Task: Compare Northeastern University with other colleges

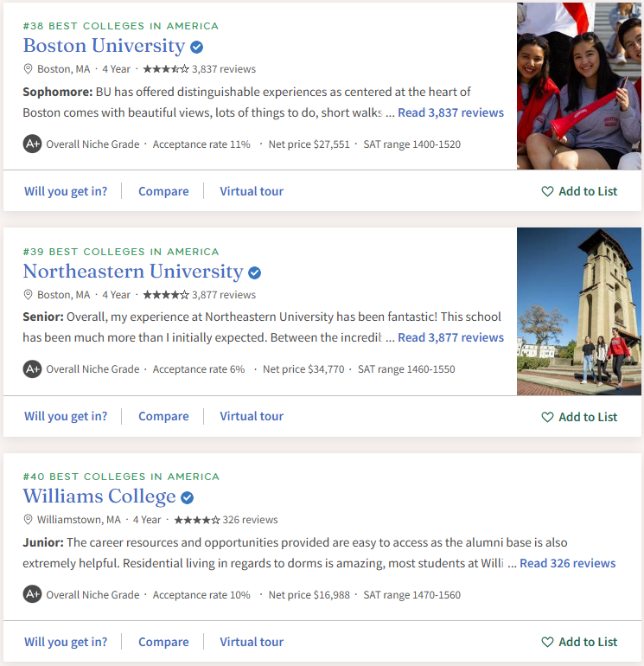Action: (x=163, y=416)
